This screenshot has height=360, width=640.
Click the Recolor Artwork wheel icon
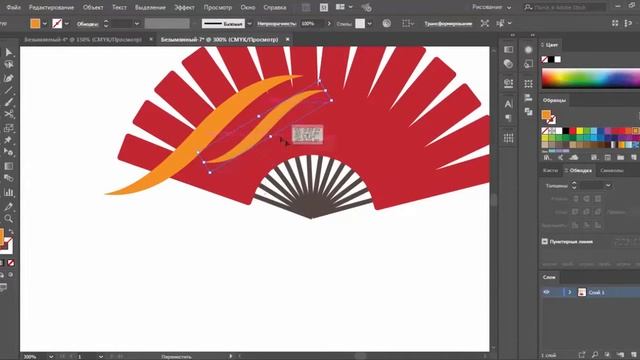coord(387,23)
